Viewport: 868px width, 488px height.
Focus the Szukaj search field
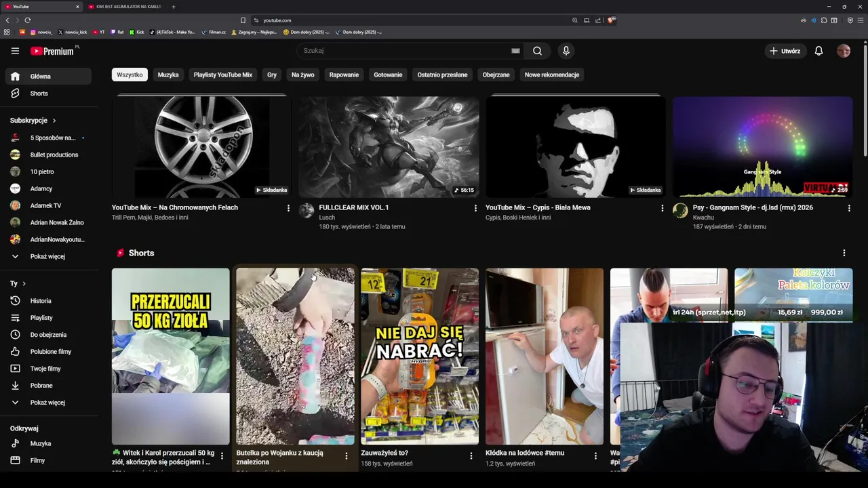pos(405,51)
